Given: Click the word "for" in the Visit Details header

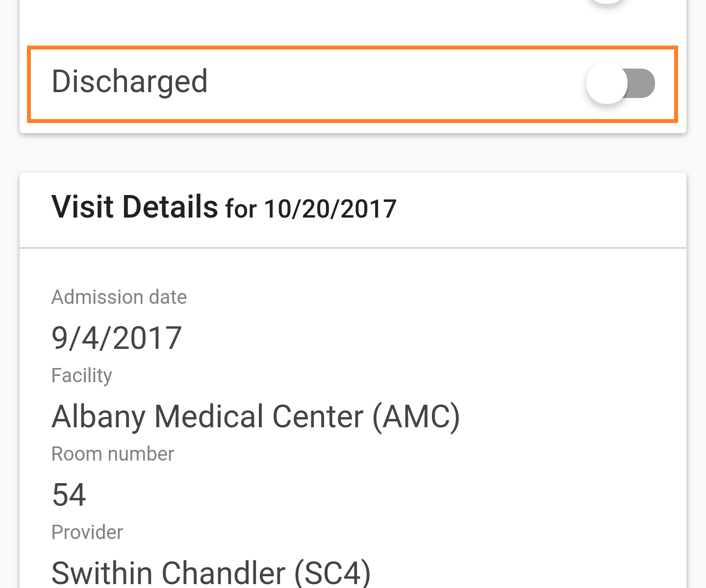Looking at the screenshot, I should (241, 209).
